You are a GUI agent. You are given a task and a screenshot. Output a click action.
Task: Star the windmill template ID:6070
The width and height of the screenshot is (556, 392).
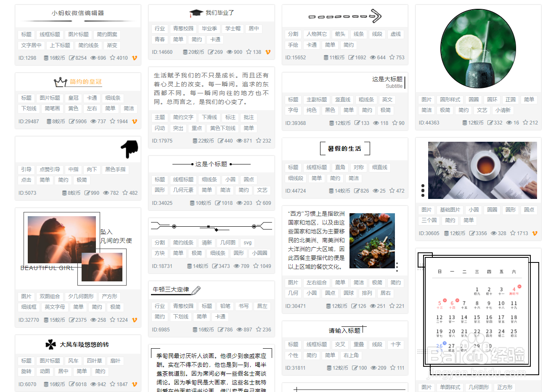(x=113, y=384)
